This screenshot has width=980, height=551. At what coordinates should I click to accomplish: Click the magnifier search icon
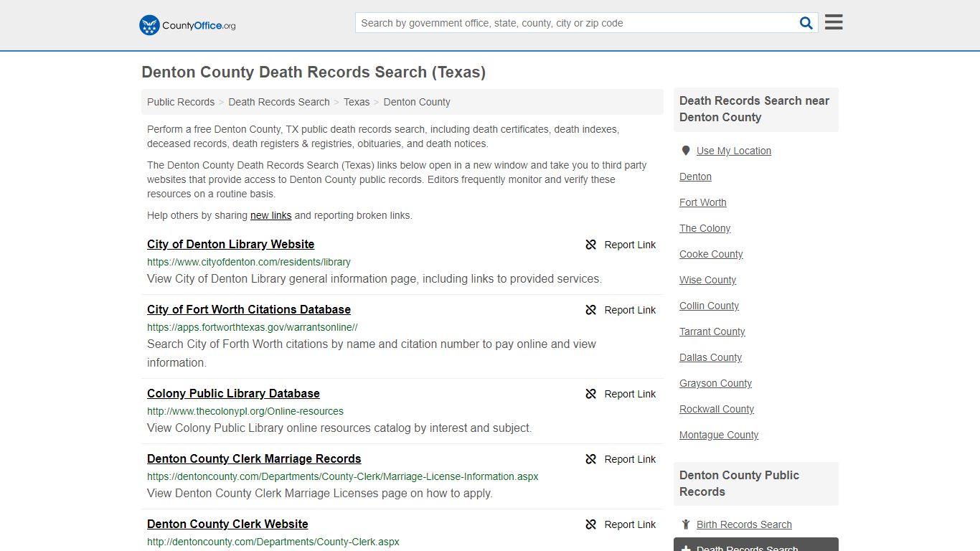[x=806, y=23]
